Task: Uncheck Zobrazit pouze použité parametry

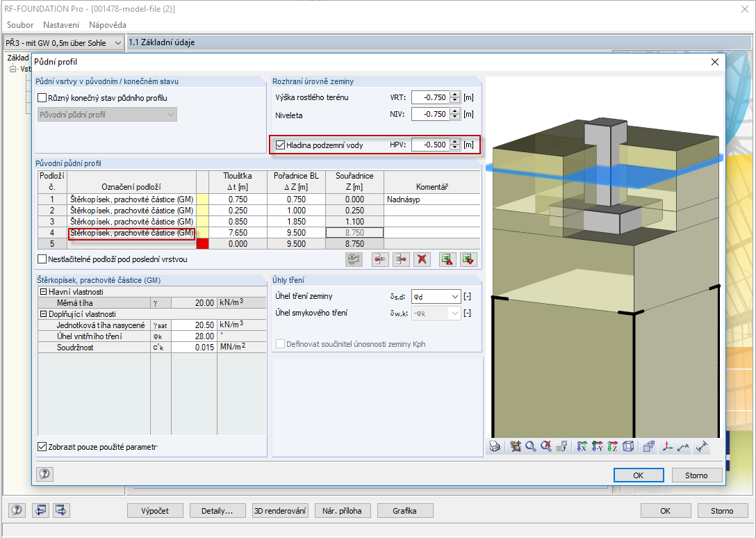Action: click(x=42, y=447)
